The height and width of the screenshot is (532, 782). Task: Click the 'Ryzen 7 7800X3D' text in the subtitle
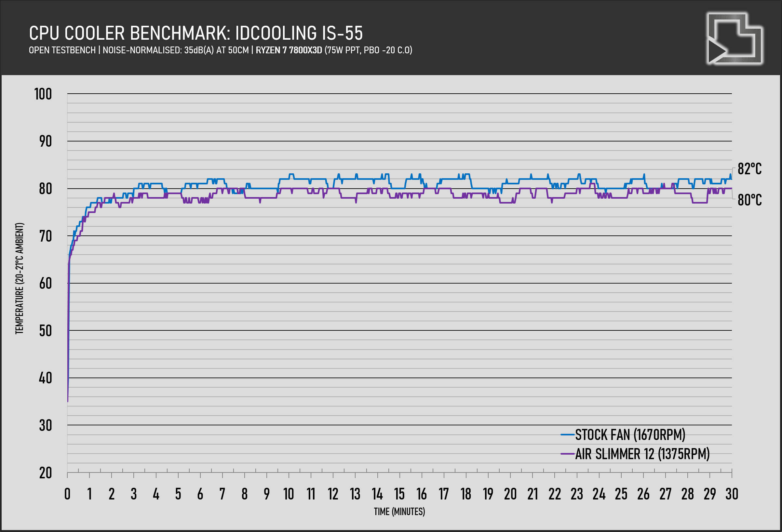[x=289, y=50]
